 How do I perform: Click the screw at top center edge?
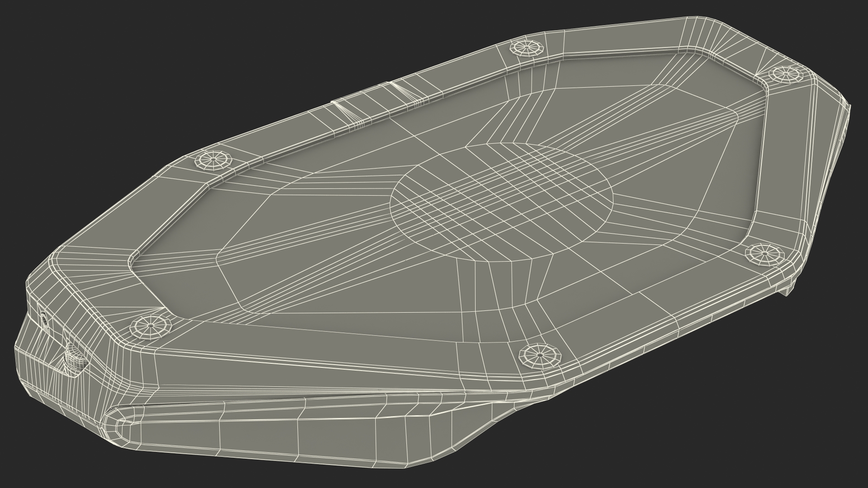(528, 47)
